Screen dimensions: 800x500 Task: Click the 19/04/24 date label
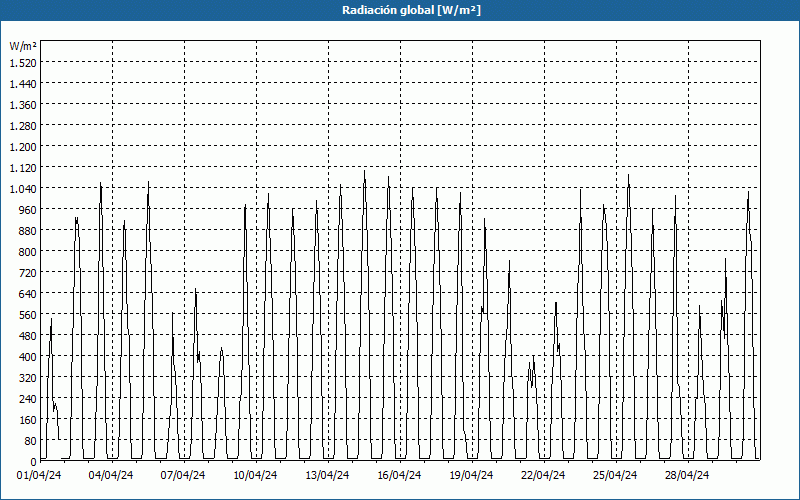pos(471,475)
